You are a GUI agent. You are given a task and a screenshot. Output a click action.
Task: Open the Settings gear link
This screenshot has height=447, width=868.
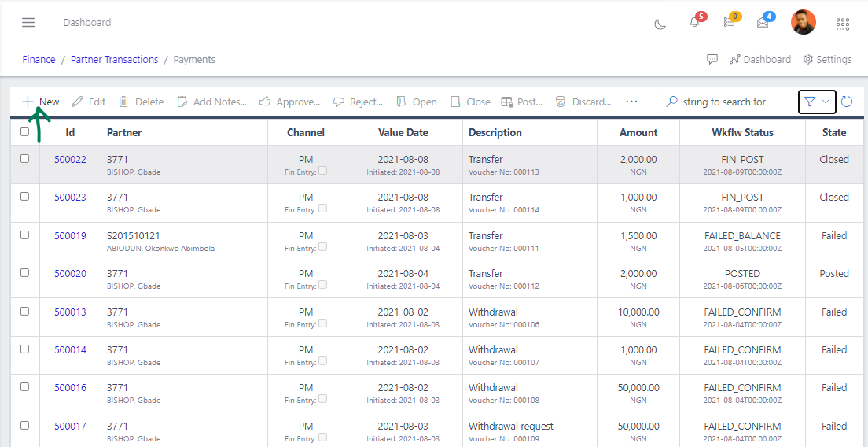pos(827,59)
